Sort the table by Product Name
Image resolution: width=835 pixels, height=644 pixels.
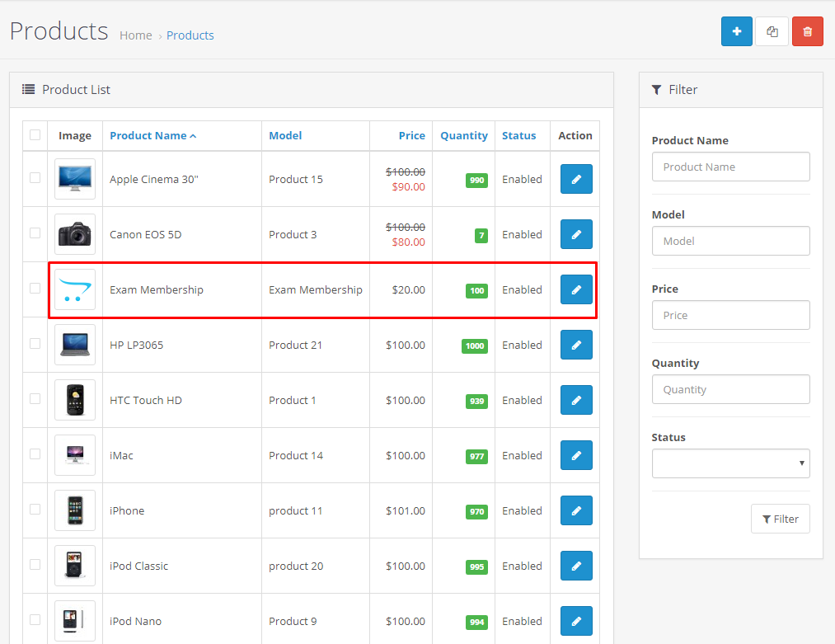(152, 136)
